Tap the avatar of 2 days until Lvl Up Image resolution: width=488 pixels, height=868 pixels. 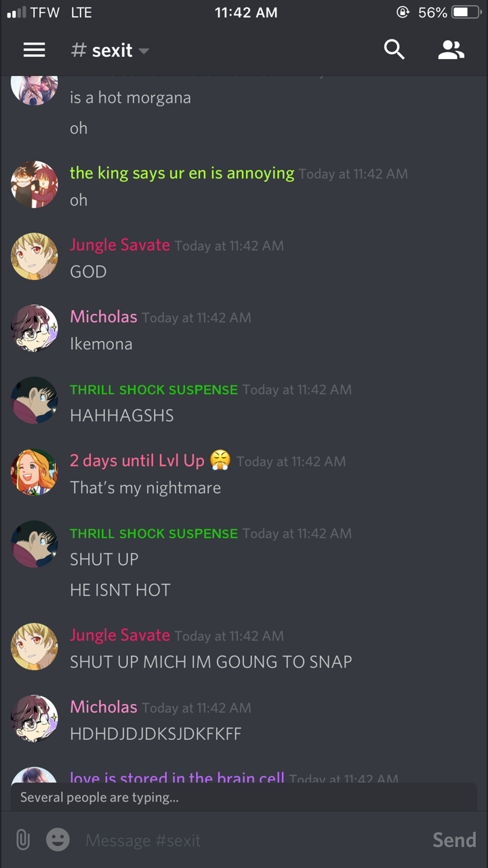click(x=35, y=472)
